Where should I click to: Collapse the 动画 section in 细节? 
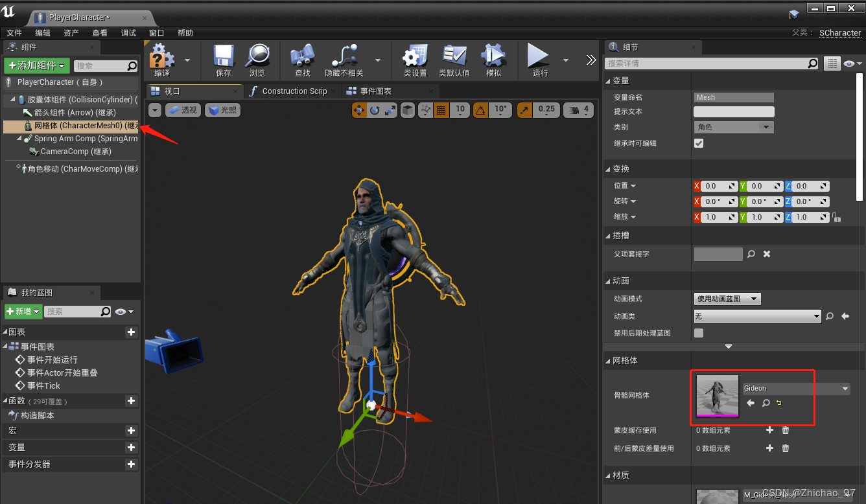click(608, 281)
